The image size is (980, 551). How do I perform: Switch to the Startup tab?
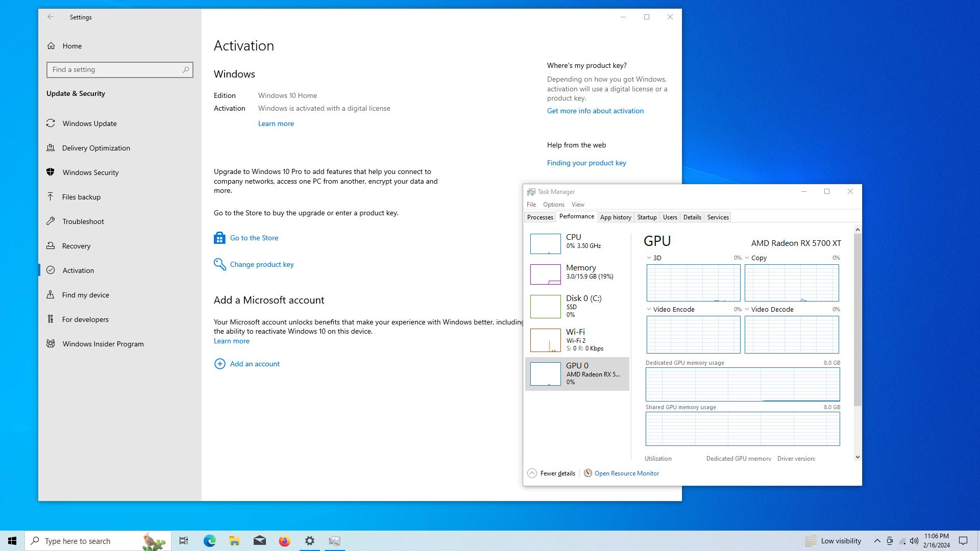click(x=647, y=217)
